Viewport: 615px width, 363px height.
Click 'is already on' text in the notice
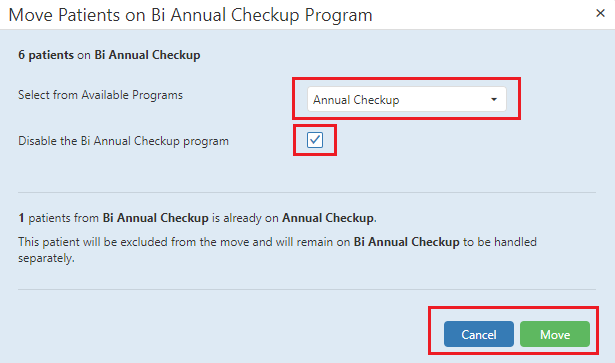pos(245,218)
